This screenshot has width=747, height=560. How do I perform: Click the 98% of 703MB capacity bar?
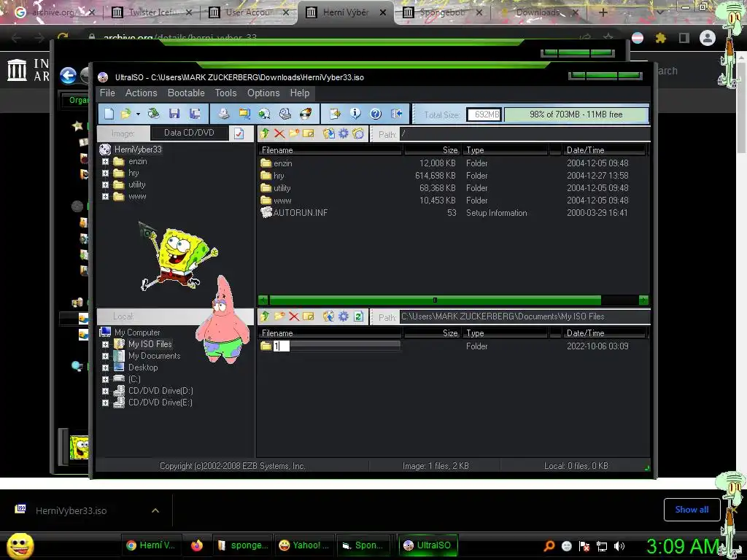point(576,114)
